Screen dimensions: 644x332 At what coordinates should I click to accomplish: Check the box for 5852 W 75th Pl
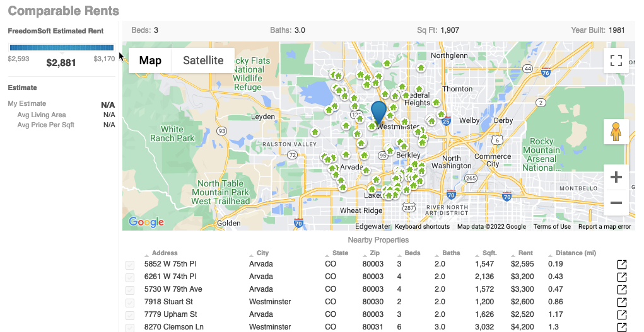coord(130,265)
